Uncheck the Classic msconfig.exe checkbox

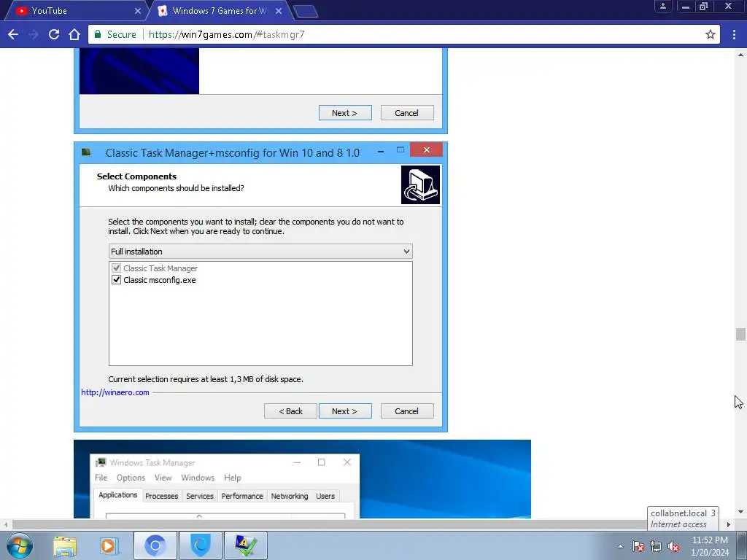116,280
